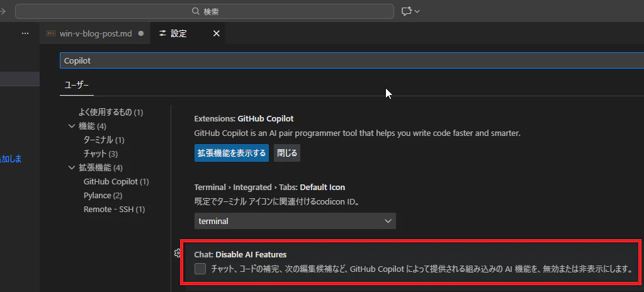Open the terminal Default Icon dropdown
The image size is (644, 292).
(x=295, y=221)
